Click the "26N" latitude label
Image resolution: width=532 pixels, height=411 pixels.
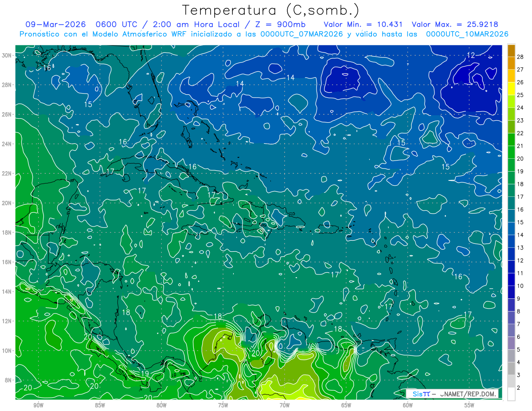tap(6, 114)
